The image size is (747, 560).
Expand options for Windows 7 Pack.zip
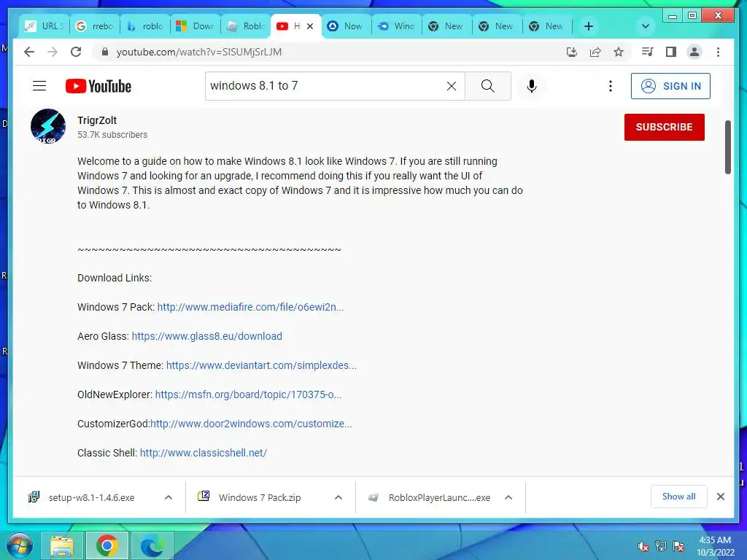click(338, 497)
